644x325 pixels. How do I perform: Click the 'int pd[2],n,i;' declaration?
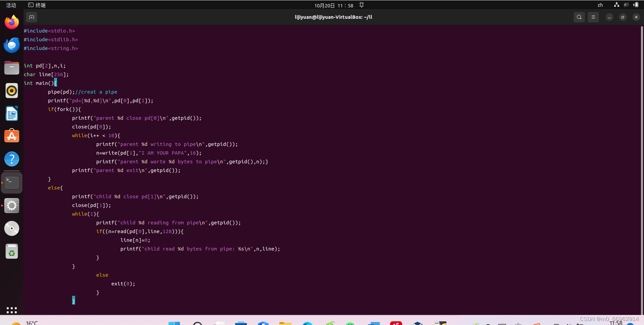(x=45, y=66)
